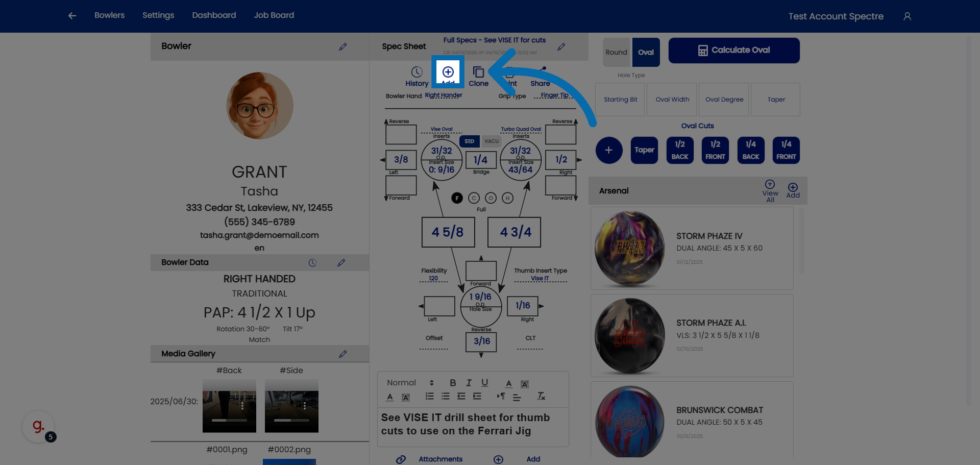Click the Attachments link chain icon

[x=401, y=459]
